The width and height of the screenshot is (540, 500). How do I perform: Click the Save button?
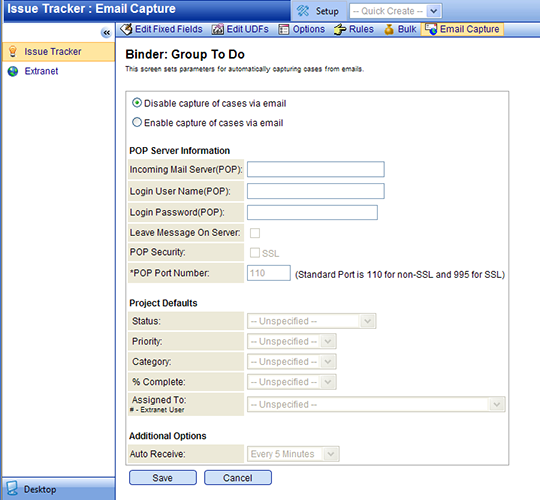[163, 478]
